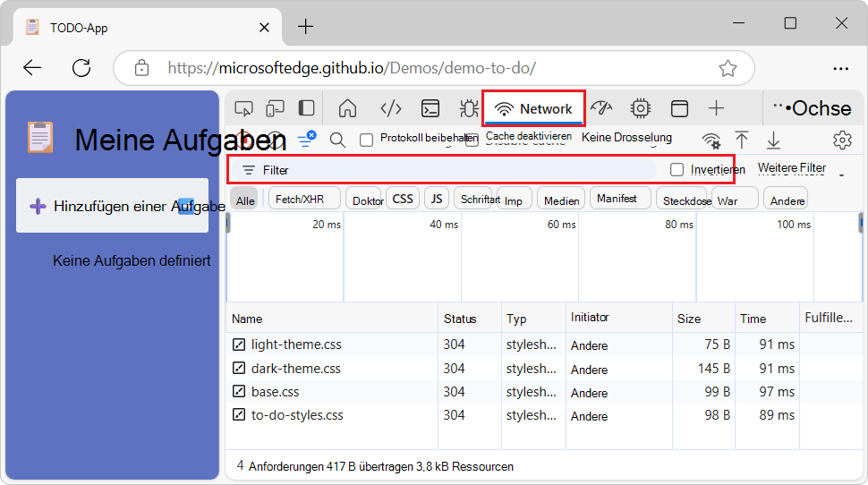Toggle the network filter bar icon
868x485 pixels.
point(306,139)
